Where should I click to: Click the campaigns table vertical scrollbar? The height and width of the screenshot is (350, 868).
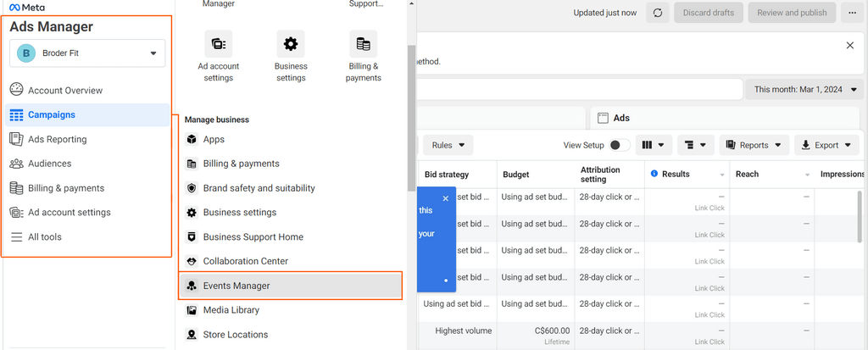coord(860,216)
